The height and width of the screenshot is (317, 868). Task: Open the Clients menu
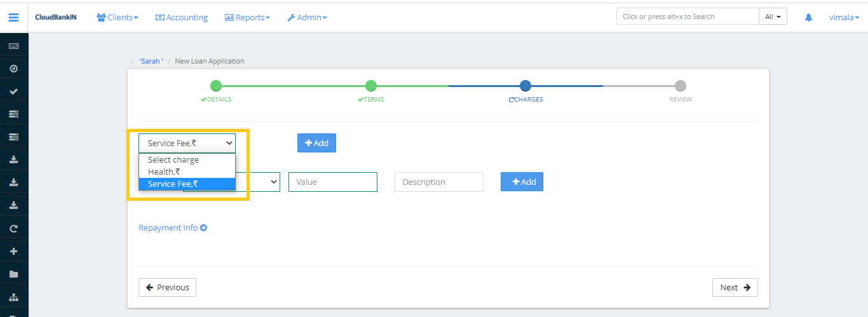pyautogui.click(x=118, y=18)
